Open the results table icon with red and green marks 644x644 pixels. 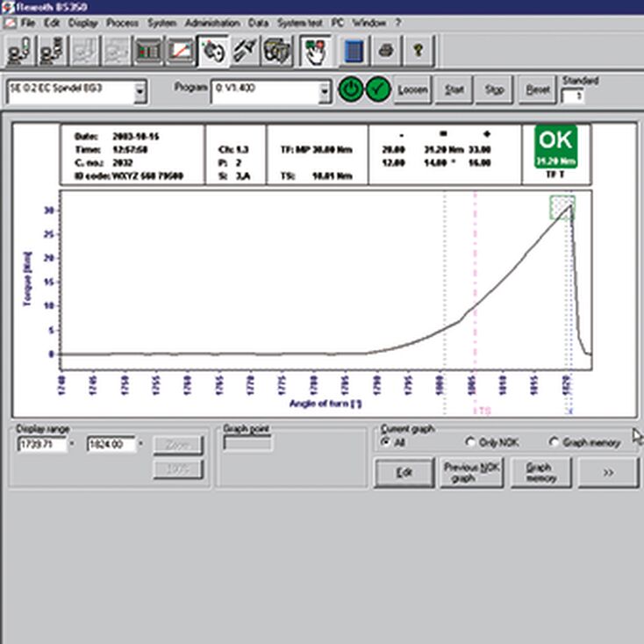148,51
